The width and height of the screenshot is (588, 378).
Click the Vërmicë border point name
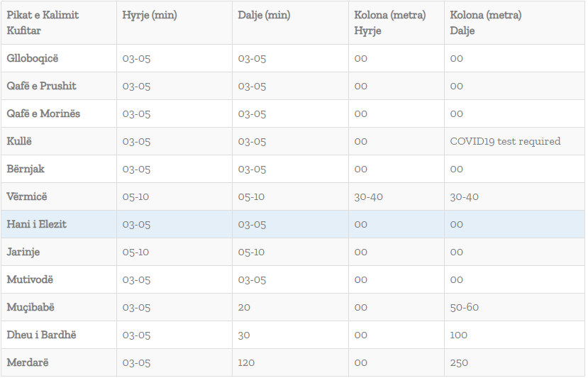click(x=27, y=196)
